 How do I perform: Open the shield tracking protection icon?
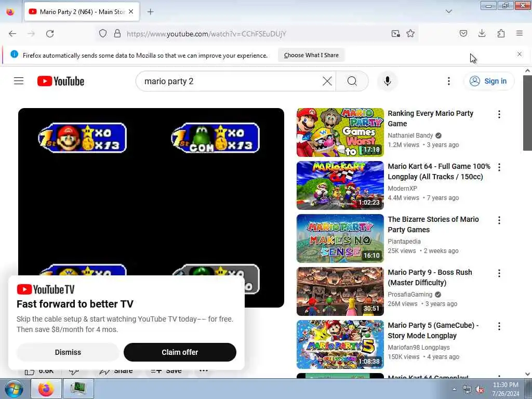pos(103,33)
